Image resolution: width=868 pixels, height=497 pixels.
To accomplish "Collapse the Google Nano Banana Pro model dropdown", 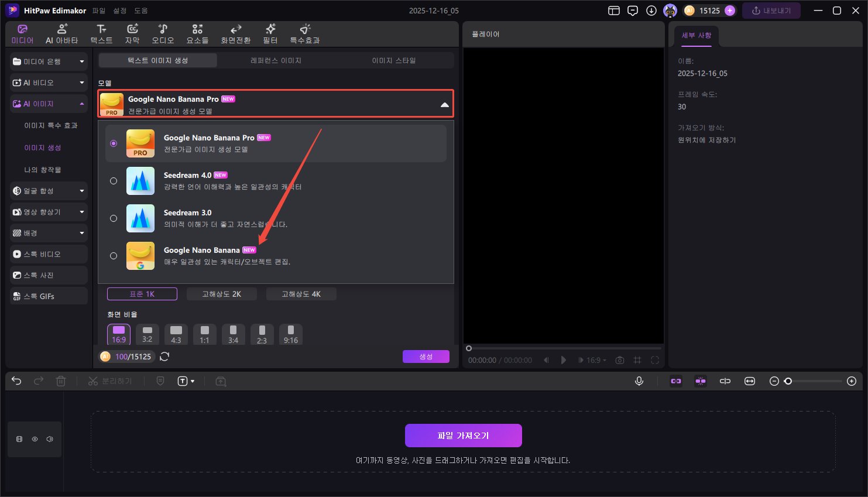I will 444,105.
